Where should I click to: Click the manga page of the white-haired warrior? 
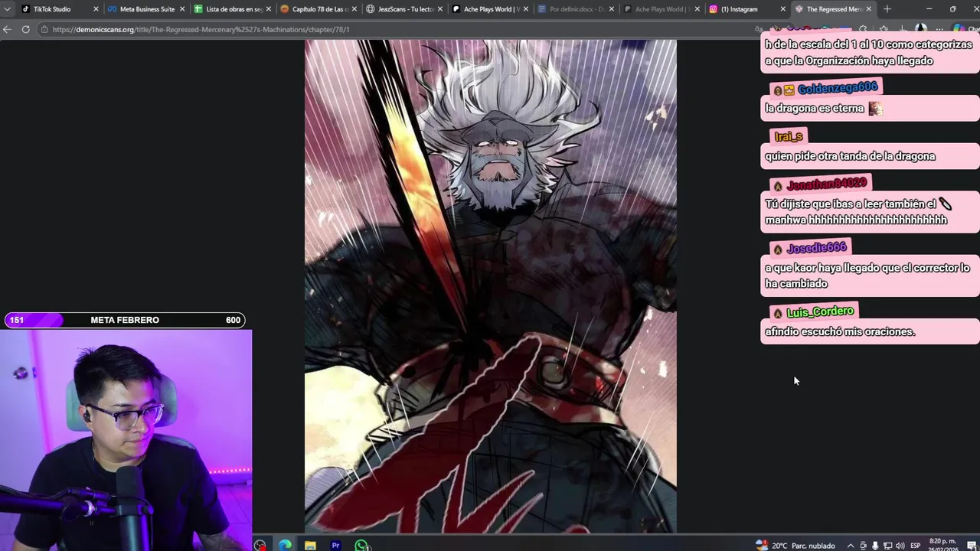coord(490,286)
